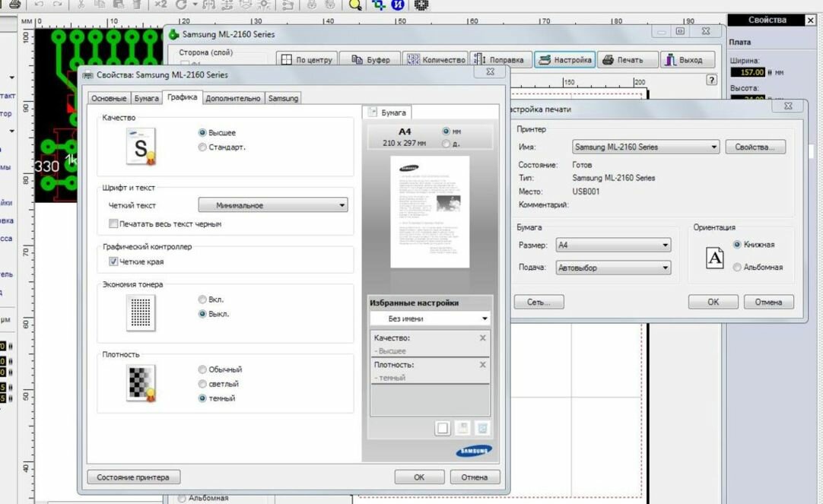Select 'Стандарт.' quality radio button

202,147
